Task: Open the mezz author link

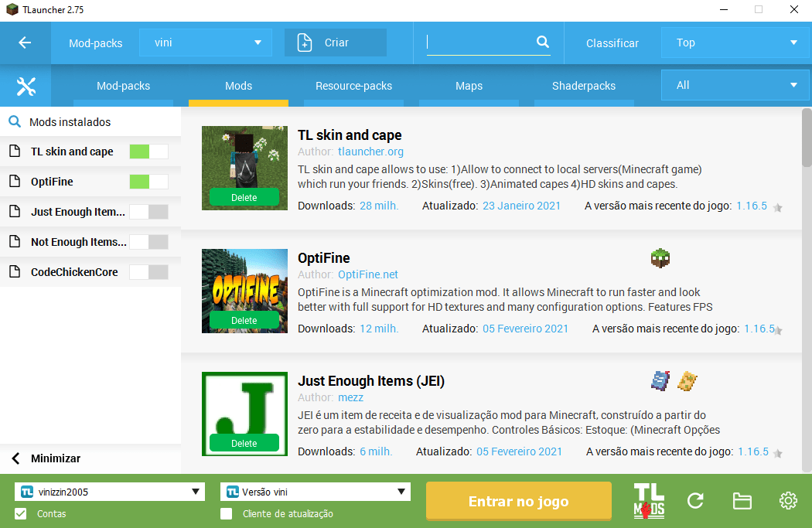Action: click(x=350, y=397)
